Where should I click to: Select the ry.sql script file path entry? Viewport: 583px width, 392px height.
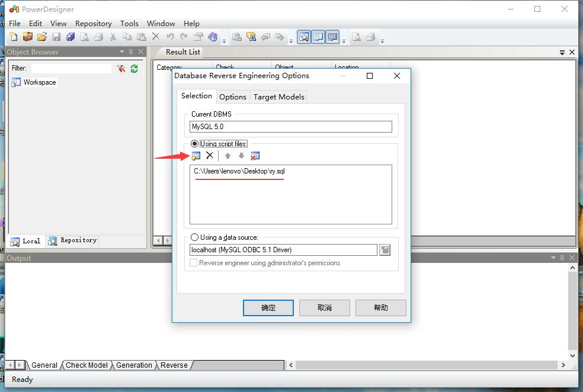[239, 171]
